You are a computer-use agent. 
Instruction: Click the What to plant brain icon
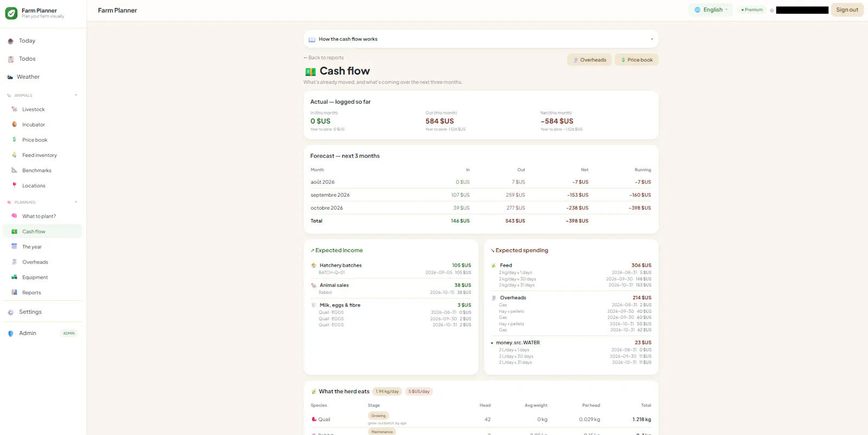click(15, 216)
